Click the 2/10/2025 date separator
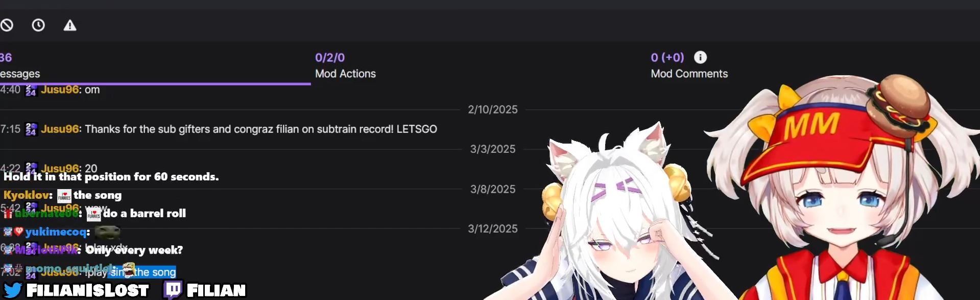 pos(493,109)
